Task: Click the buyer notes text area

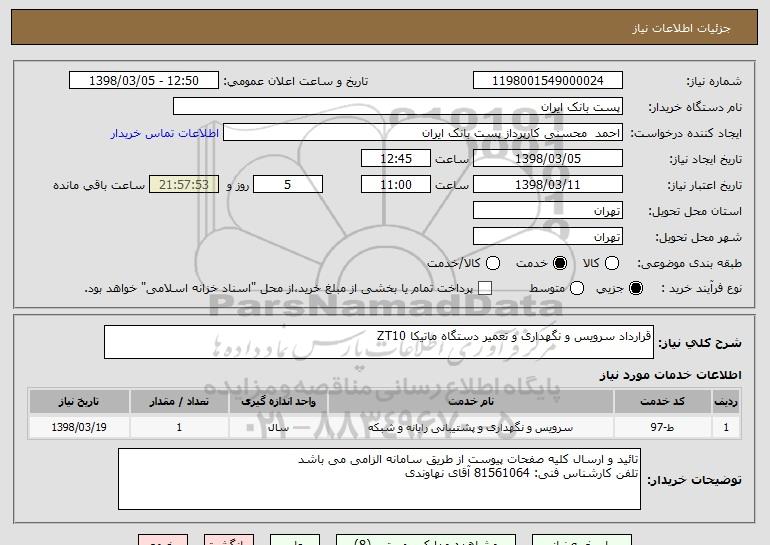Action: pyautogui.click(x=379, y=479)
